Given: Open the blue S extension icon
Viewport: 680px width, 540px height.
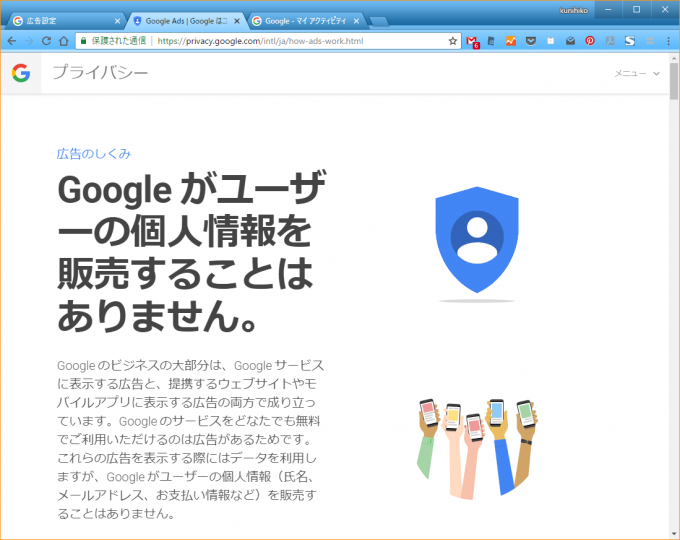Looking at the screenshot, I should pyautogui.click(x=630, y=41).
